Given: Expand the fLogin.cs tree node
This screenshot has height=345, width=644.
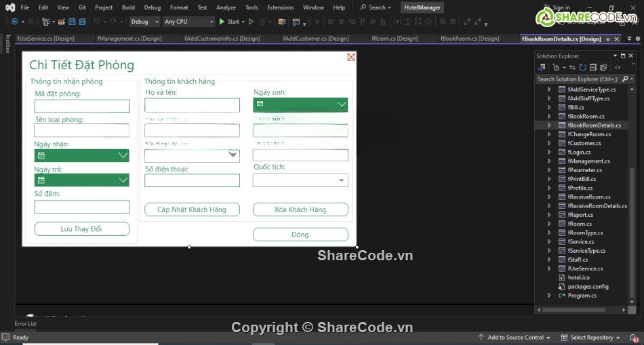Looking at the screenshot, I should [x=549, y=152].
